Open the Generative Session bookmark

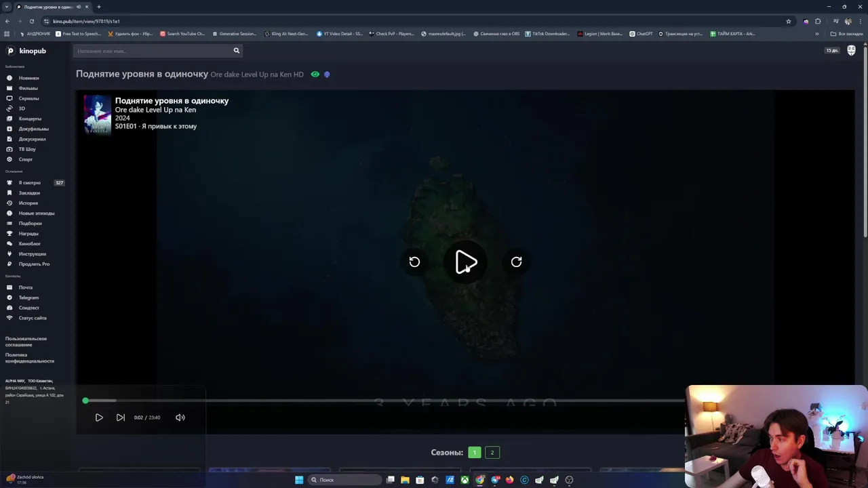click(235, 34)
